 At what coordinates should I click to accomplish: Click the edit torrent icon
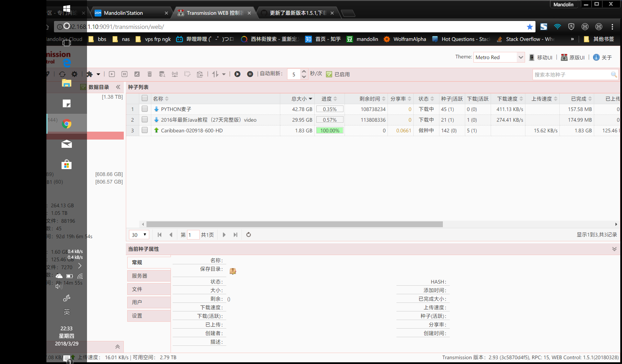click(x=137, y=74)
